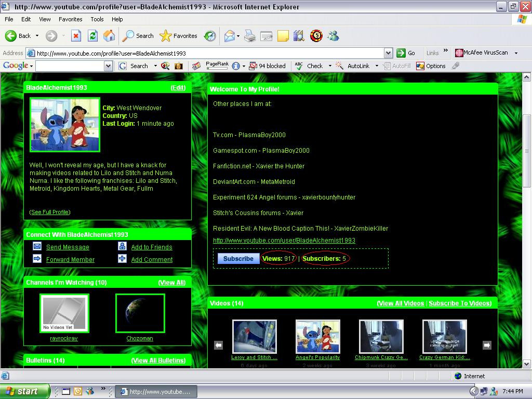Click the Show Desktop quick launch icon

point(66,392)
